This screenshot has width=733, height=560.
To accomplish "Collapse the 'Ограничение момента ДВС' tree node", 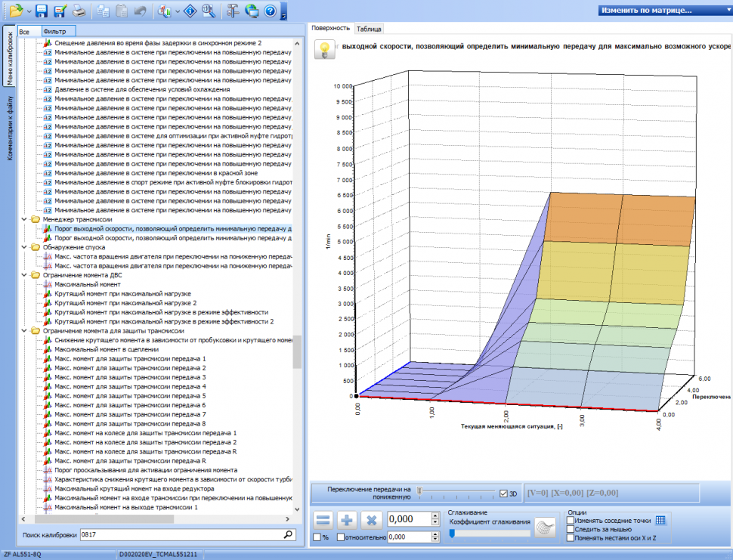I will point(25,275).
